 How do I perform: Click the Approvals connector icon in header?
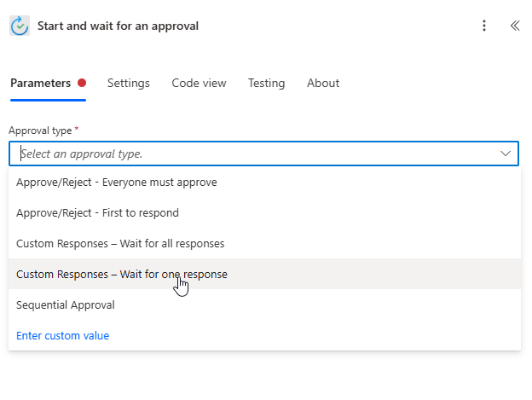coord(20,26)
